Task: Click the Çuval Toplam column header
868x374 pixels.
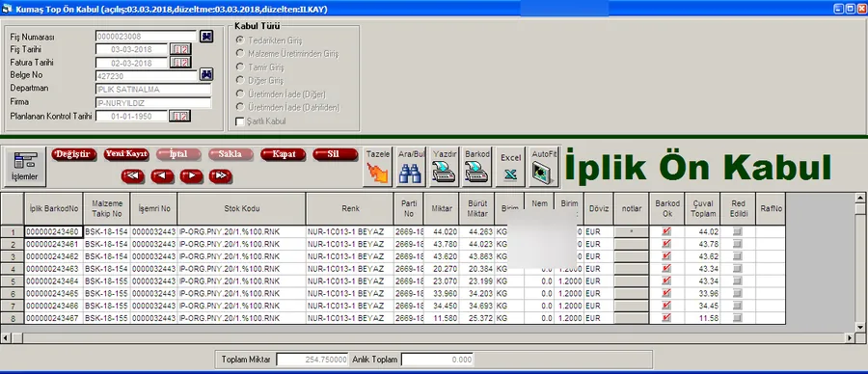Action: (x=703, y=208)
